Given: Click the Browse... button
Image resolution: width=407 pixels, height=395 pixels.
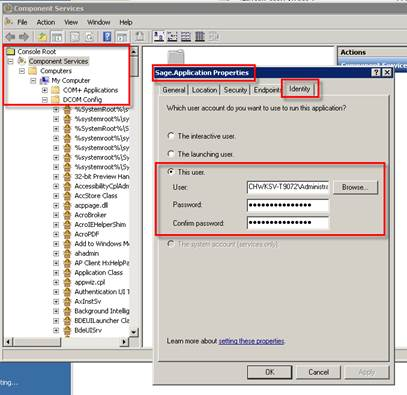Looking at the screenshot, I should pyautogui.click(x=355, y=187).
